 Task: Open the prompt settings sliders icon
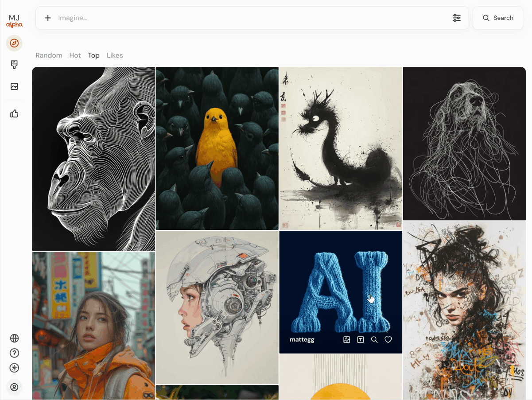point(456,18)
